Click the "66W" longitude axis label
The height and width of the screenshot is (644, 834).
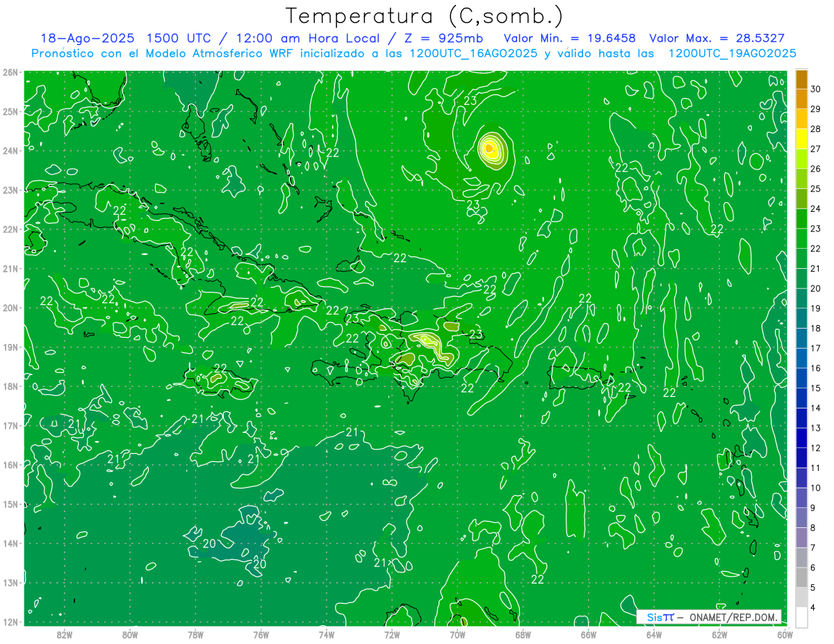tap(589, 634)
